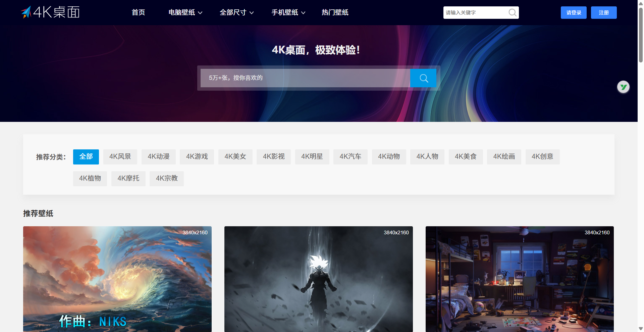Image resolution: width=644 pixels, height=332 pixels.
Task: Open the 热门壁纸 nav item
Action: tap(335, 12)
